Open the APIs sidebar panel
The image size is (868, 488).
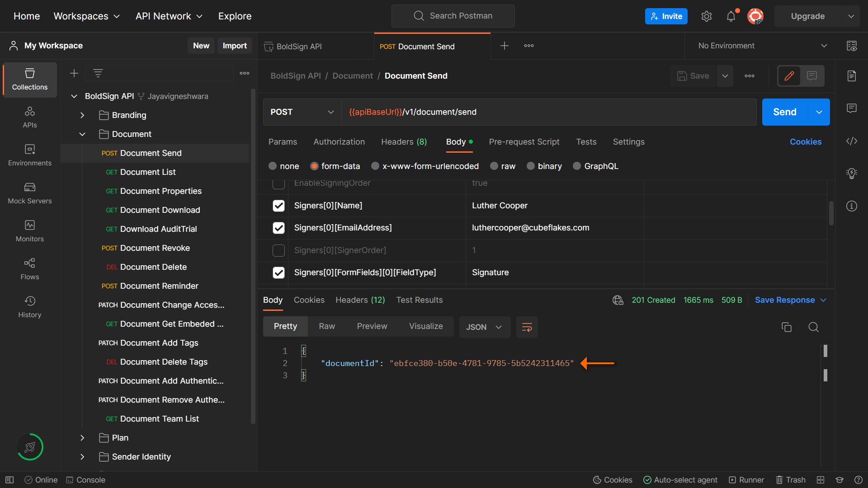click(30, 117)
